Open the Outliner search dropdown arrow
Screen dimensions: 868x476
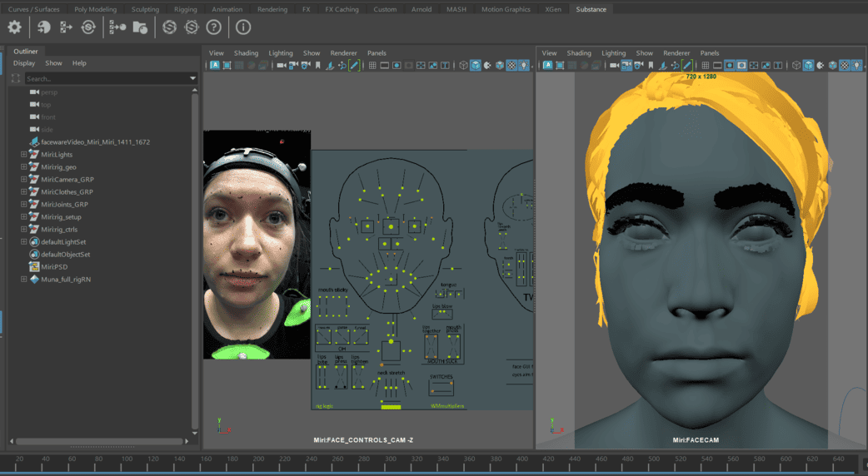click(x=192, y=78)
